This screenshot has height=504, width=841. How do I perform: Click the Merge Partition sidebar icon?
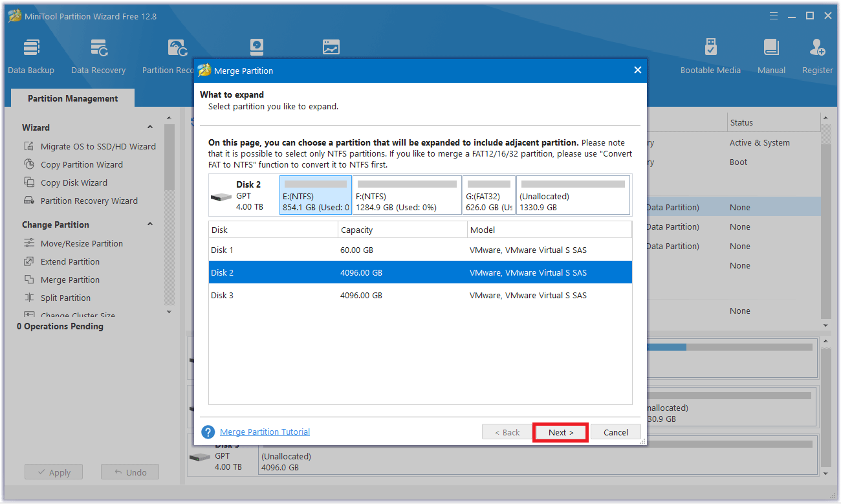point(29,279)
